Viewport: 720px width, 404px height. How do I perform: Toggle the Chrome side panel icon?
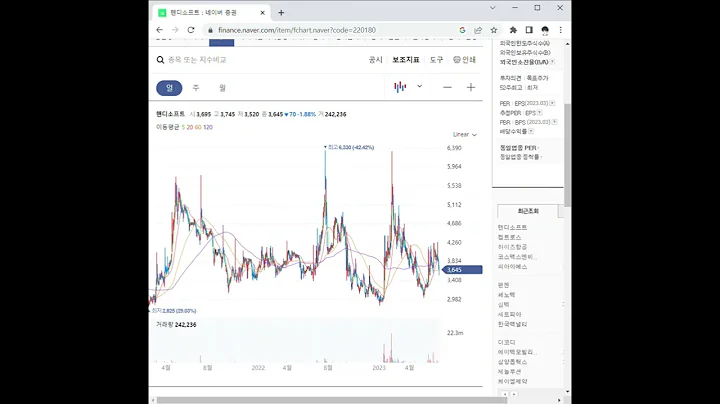529,30
